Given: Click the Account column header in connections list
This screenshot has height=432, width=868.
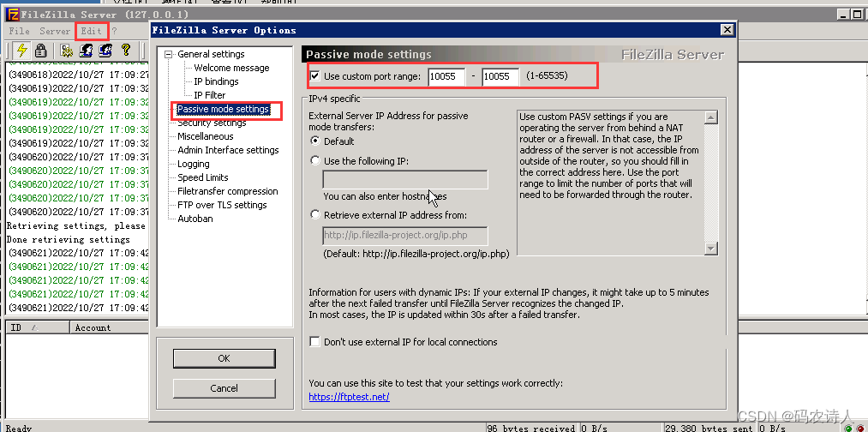Looking at the screenshot, I should (x=110, y=327).
